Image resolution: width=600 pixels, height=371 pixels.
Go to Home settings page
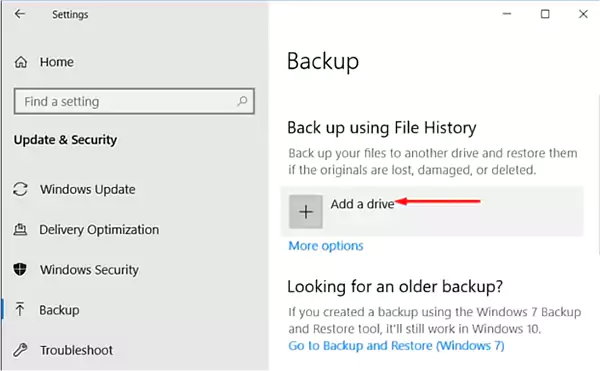(x=57, y=62)
